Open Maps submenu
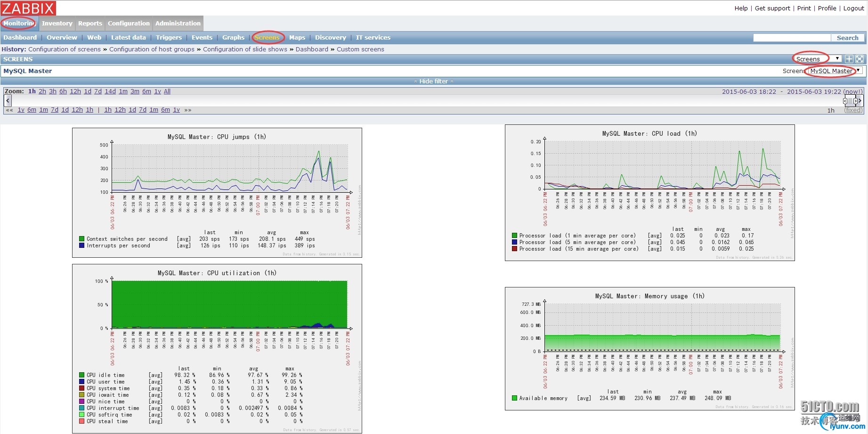This screenshot has width=868, height=434. pos(297,37)
